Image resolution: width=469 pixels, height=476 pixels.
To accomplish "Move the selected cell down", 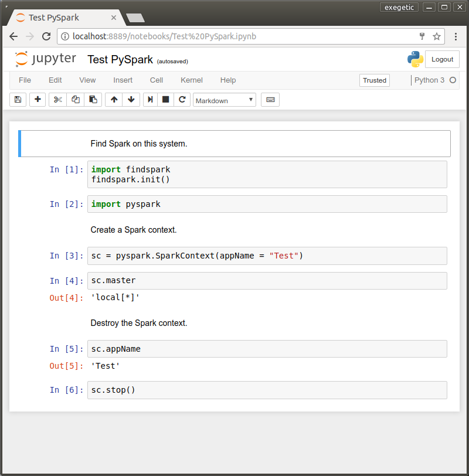I will [x=131, y=100].
